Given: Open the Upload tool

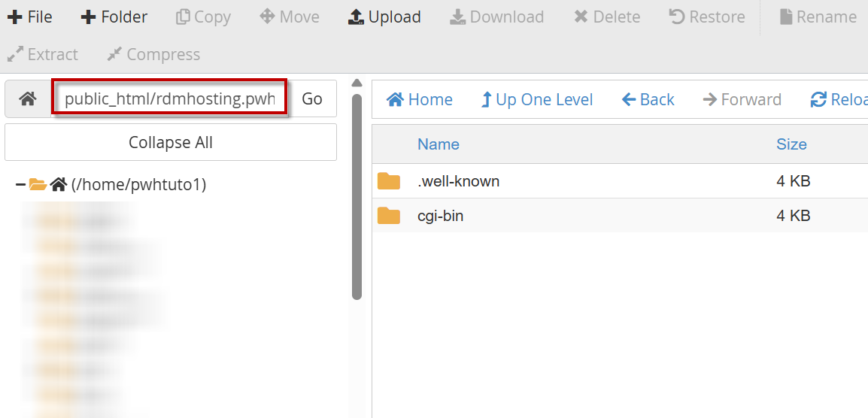Looking at the screenshot, I should (384, 17).
